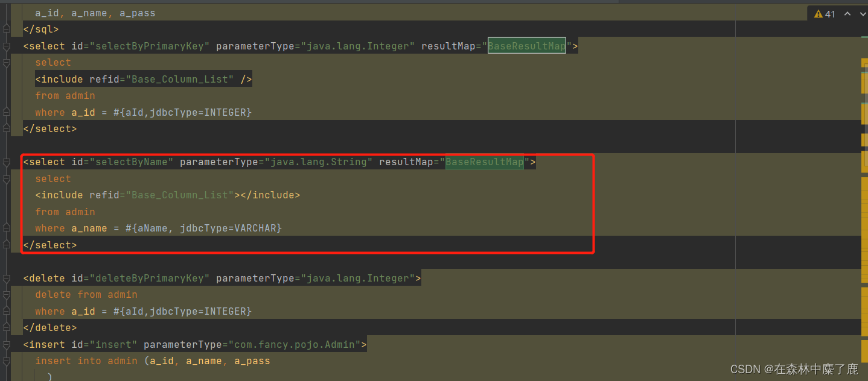Screen dimensions: 868x381
Task: Click BaseResultMap in the selectByName tag
Action: (x=485, y=162)
